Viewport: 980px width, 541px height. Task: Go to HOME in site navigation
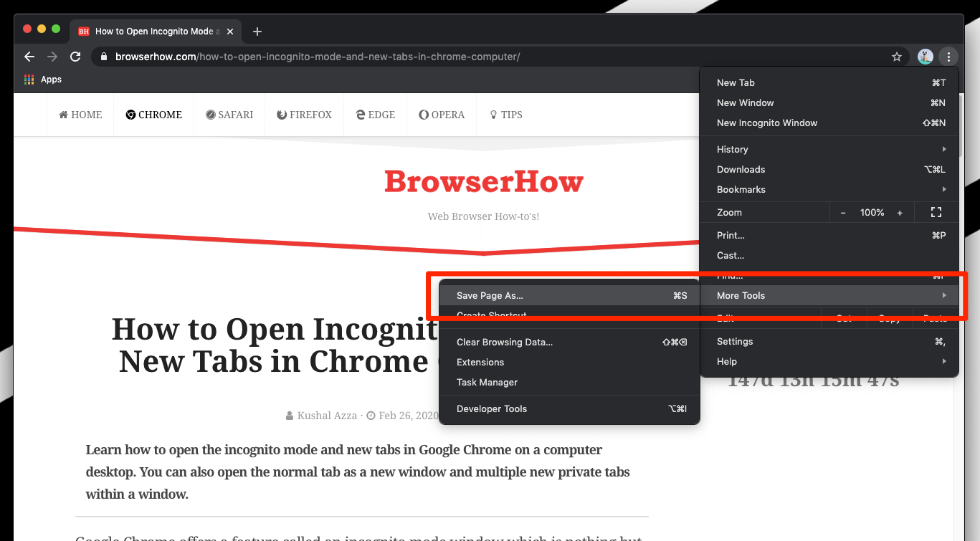pos(80,115)
